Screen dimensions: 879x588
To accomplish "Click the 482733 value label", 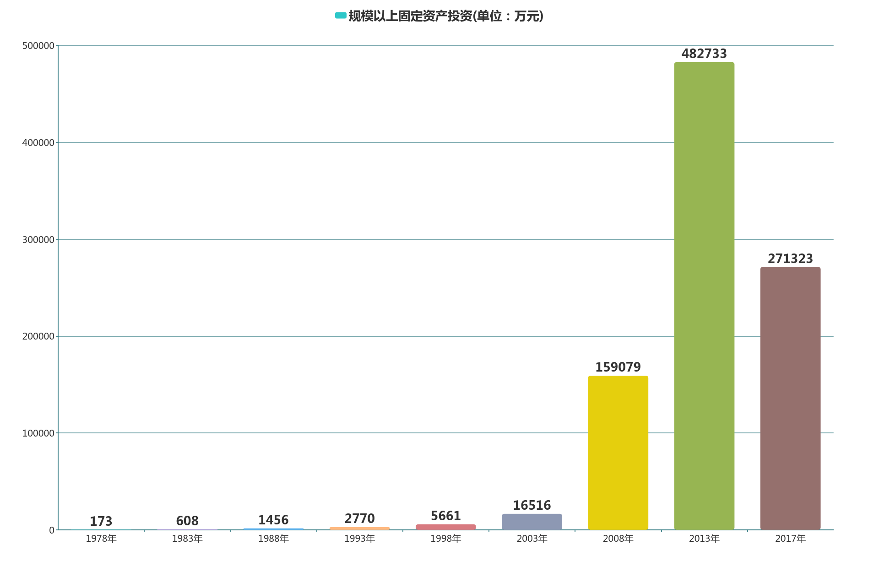I will click(x=704, y=54).
